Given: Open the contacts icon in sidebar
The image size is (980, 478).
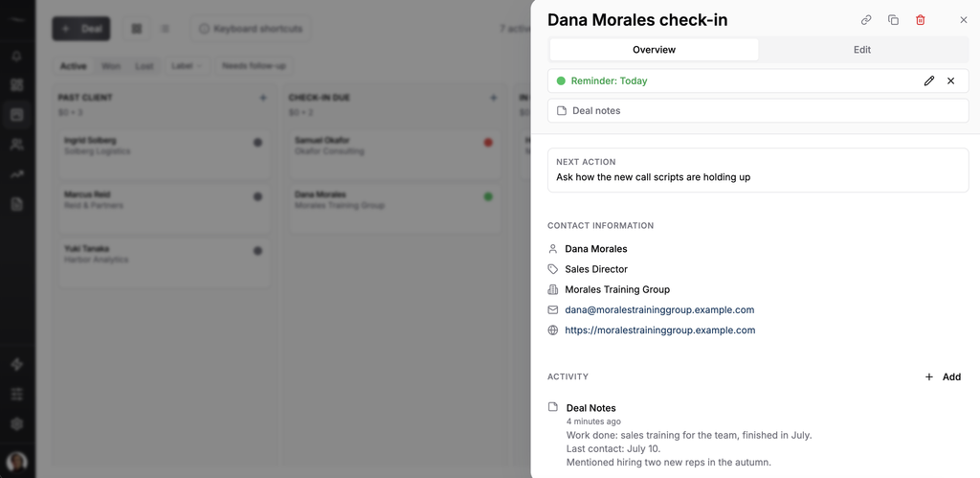Looking at the screenshot, I should click(17, 145).
